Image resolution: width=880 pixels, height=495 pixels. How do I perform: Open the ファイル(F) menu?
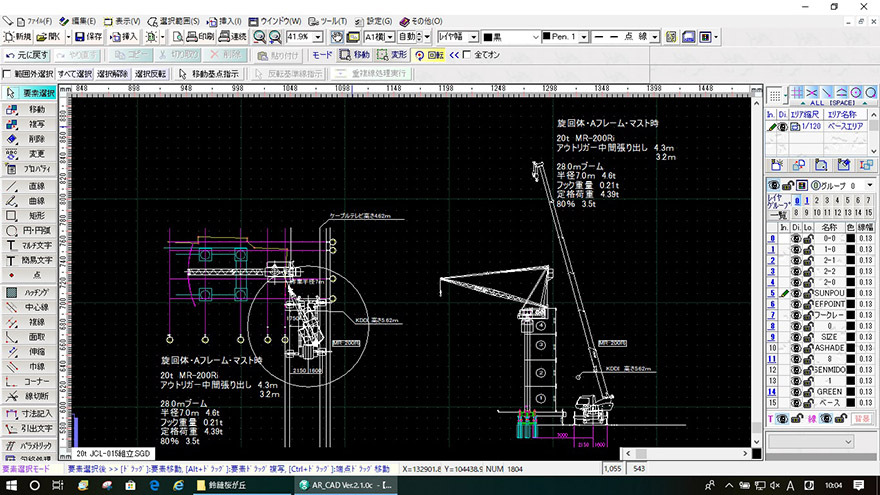tap(35, 21)
